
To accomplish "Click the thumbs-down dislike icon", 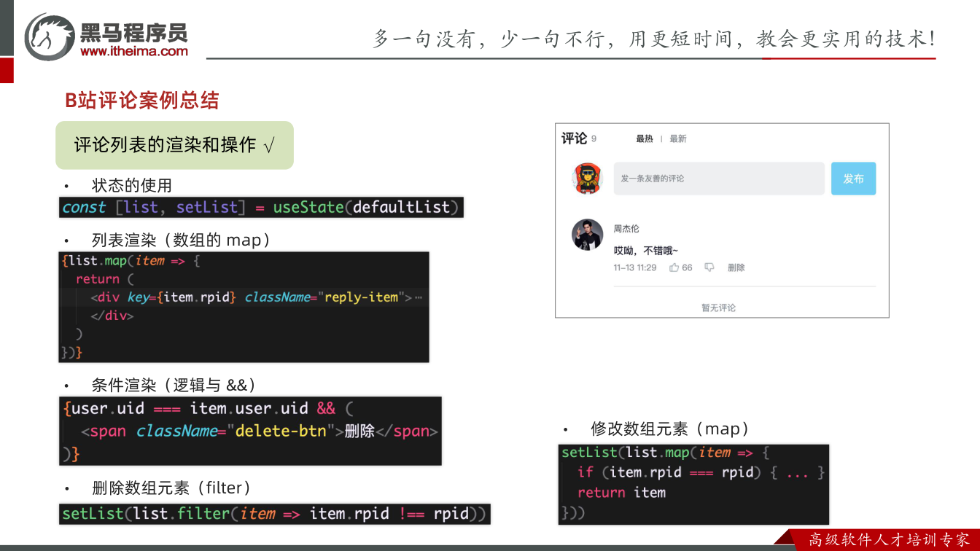I will [x=709, y=267].
